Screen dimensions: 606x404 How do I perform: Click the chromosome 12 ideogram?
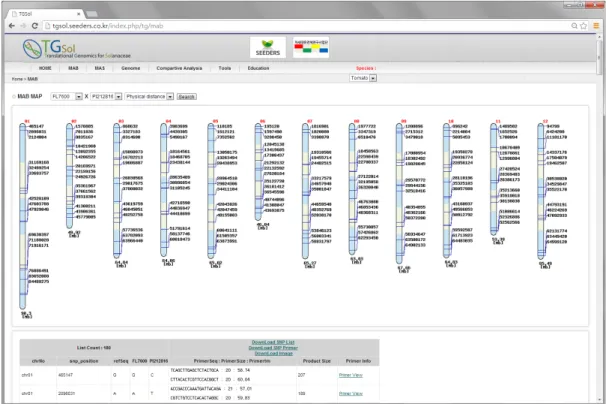pos(541,191)
